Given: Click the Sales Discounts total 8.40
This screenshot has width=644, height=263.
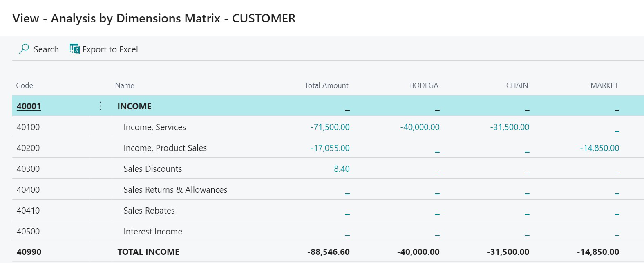Looking at the screenshot, I should coord(342,169).
